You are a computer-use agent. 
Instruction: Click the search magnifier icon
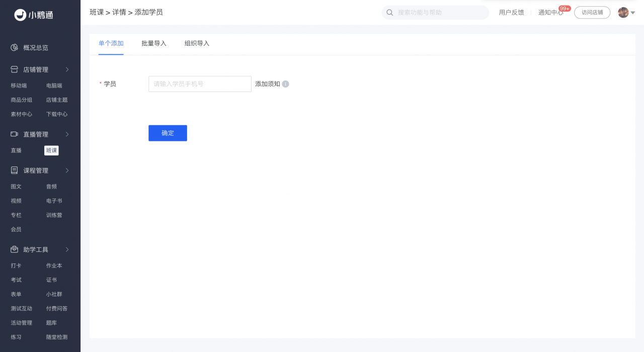tap(390, 13)
